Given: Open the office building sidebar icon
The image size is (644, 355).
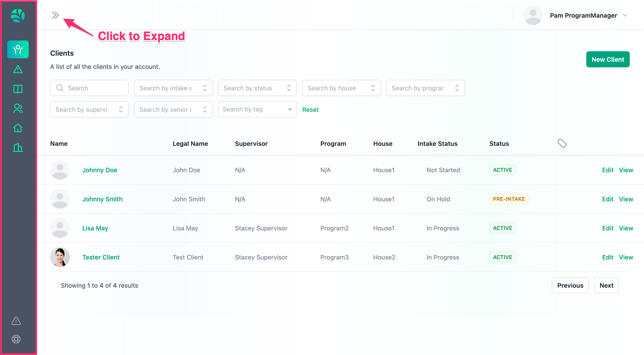Looking at the screenshot, I should coord(18,147).
